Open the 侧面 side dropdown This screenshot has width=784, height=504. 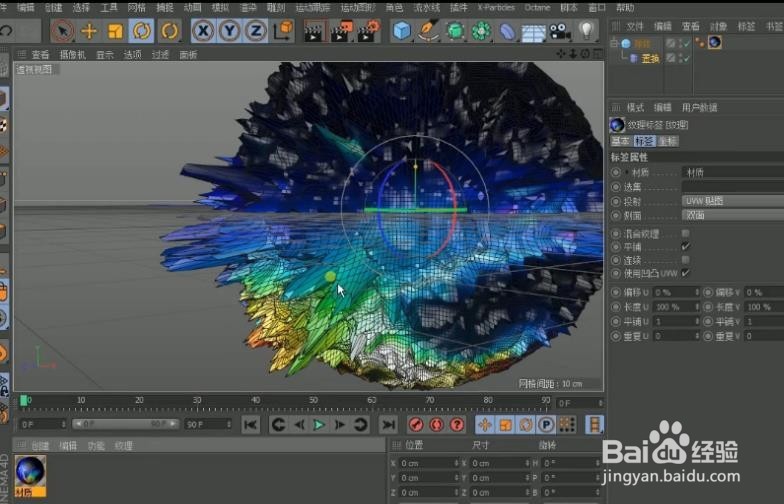coord(733,215)
